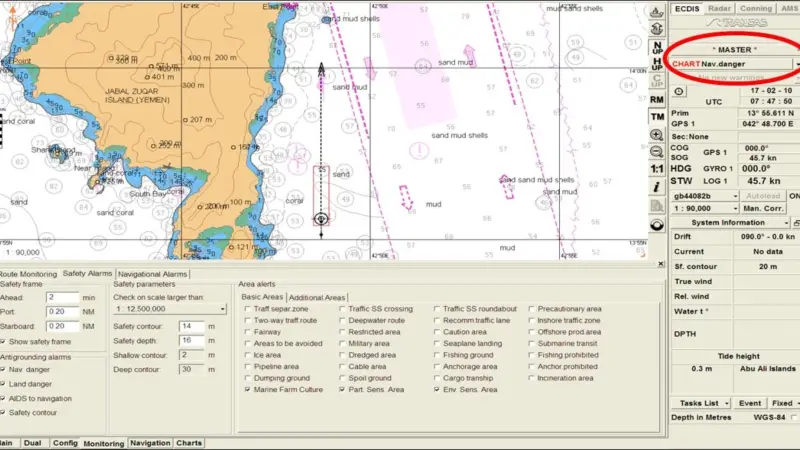Edit the Safety depth value field

pyautogui.click(x=192, y=340)
